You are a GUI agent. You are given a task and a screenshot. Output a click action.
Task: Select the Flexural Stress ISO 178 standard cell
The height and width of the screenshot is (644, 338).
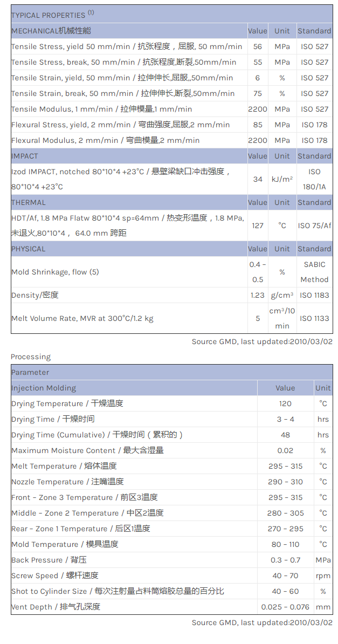click(315, 125)
